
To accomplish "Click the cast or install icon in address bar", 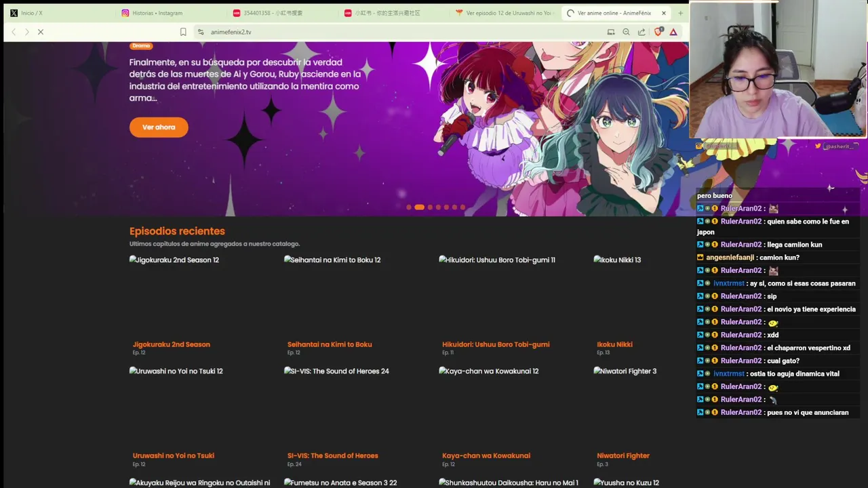I will coord(611,32).
